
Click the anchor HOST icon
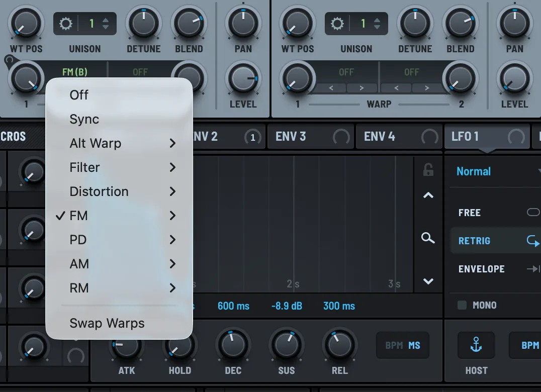pyautogui.click(x=476, y=345)
